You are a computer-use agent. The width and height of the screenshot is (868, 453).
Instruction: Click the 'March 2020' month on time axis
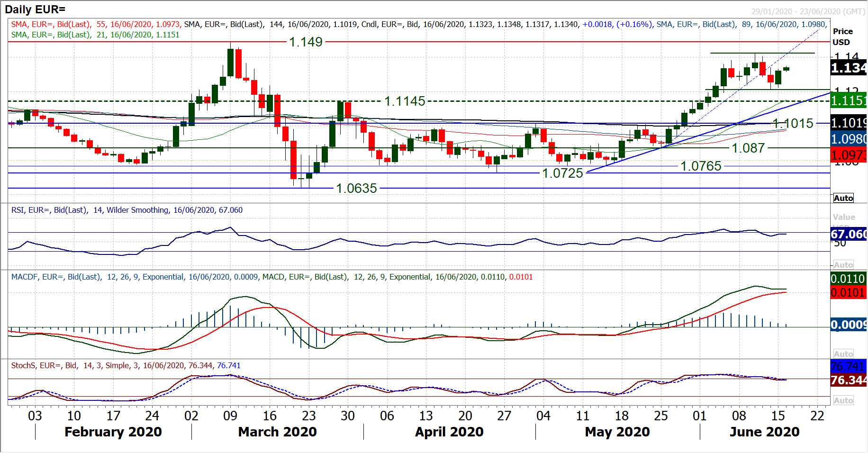coord(277,432)
